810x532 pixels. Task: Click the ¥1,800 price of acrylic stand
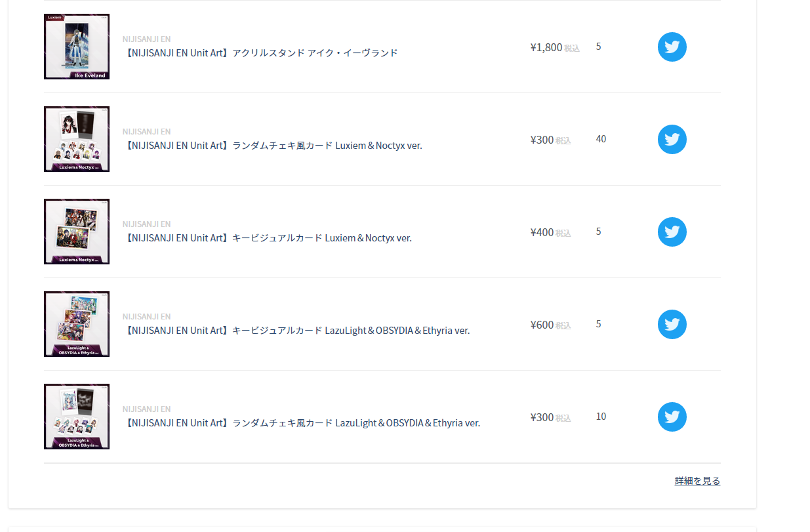pos(546,47)
